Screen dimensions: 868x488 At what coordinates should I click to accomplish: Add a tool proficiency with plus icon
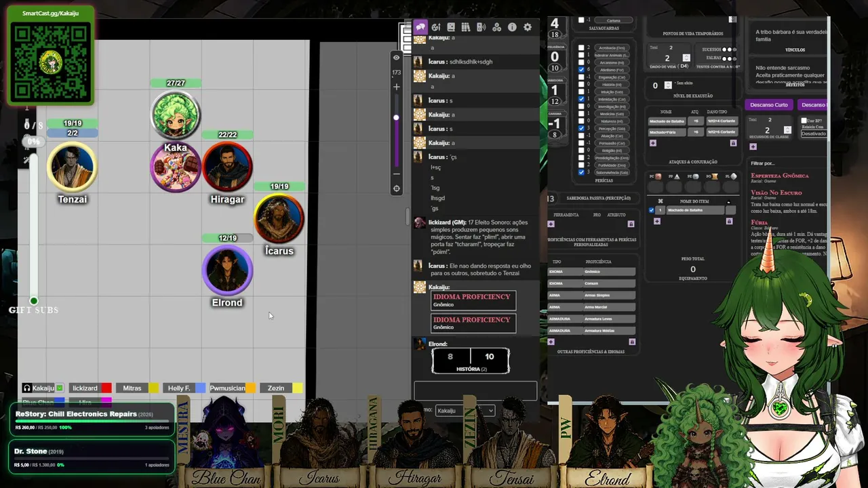[x=551, y=224]
